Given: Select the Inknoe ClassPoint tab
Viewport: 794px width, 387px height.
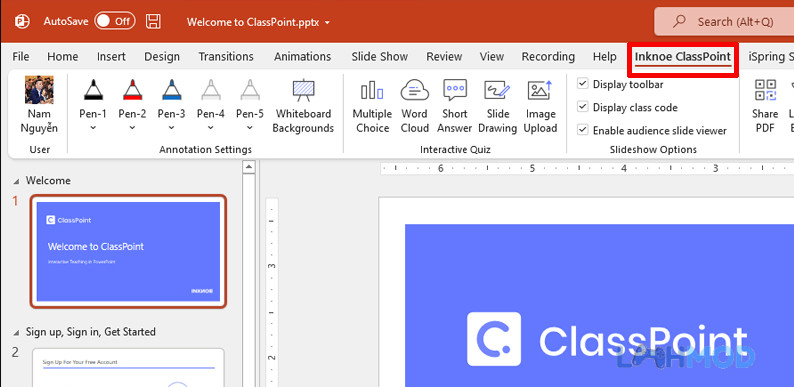Looking at the screenshot, I should coord(683,57).
